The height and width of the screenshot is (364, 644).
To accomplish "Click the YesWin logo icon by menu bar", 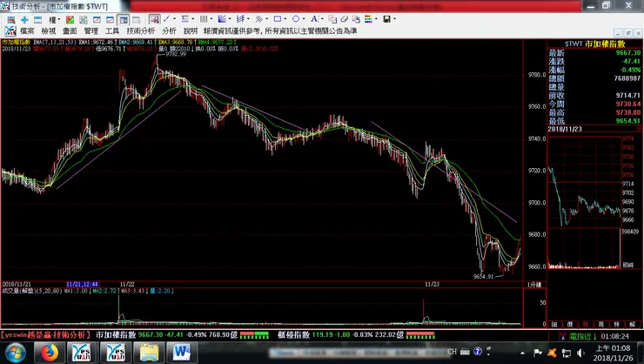I will click(x=10, y=30).
